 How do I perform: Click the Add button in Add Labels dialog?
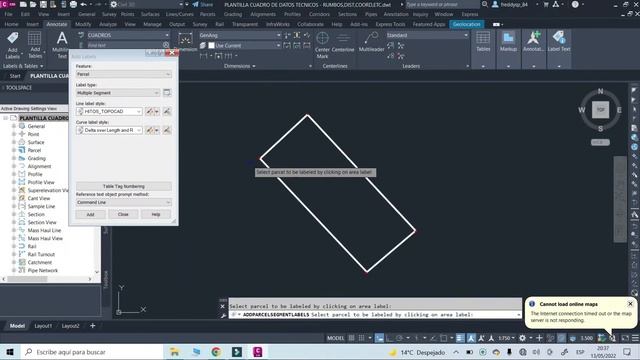pos(90,214)
